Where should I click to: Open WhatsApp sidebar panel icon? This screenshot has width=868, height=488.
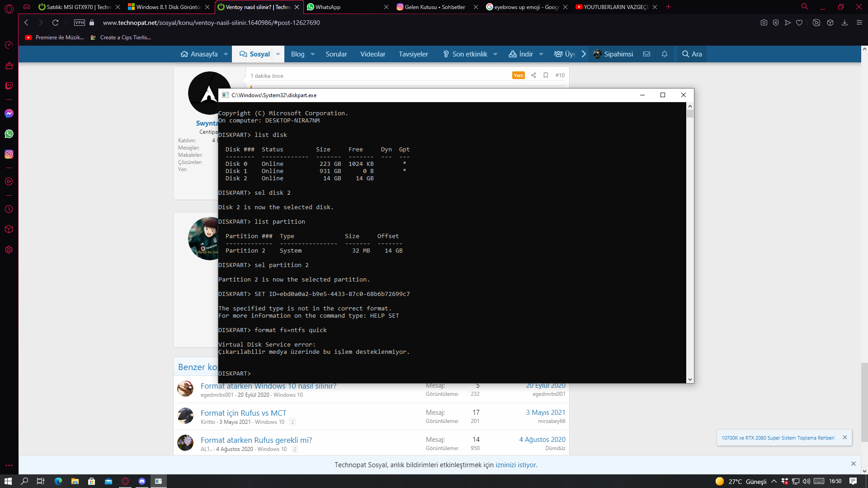point(9,134)
